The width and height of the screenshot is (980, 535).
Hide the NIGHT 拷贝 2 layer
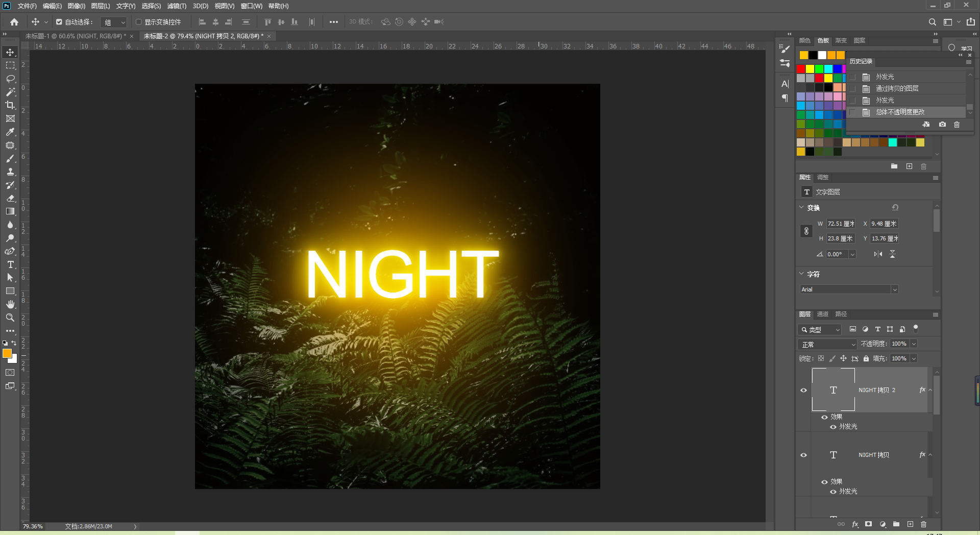pos(804,390)
